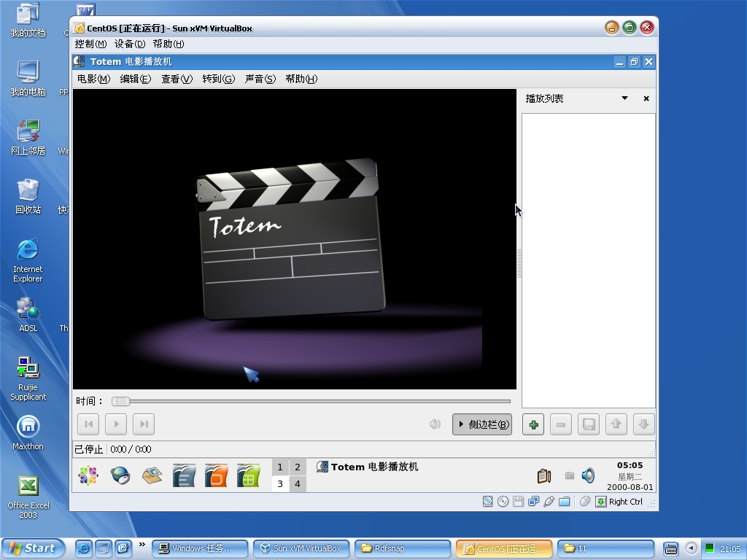Select the 回收站 recycle bin icon

[x=28, y=197]
